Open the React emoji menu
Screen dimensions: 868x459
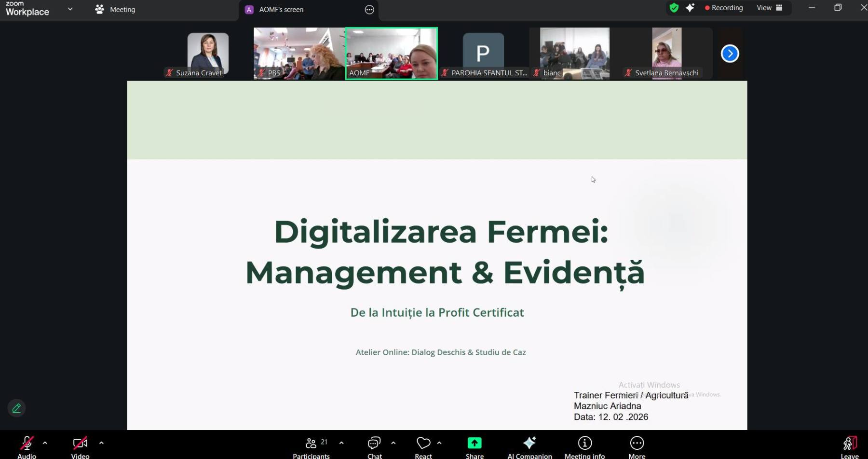click(423, 447)
